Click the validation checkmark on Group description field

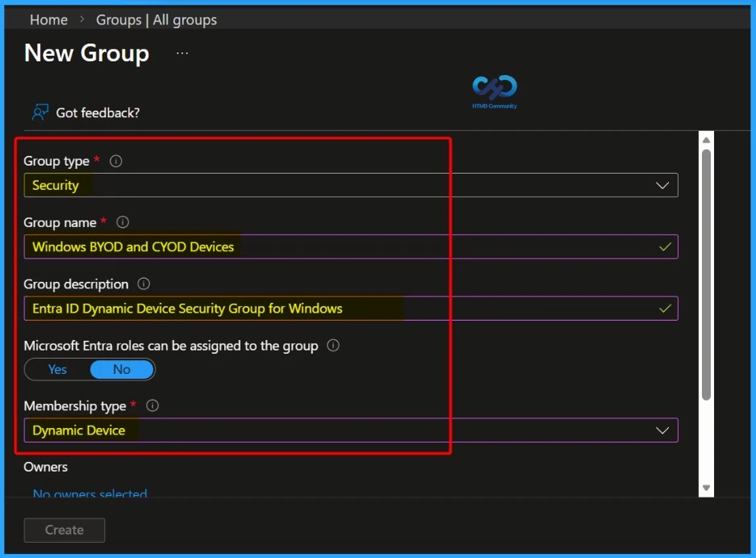[666, 308]
